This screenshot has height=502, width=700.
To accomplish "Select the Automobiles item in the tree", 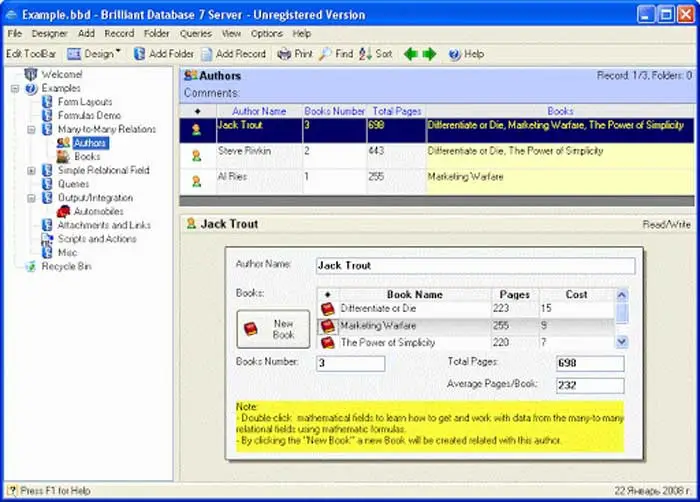I will pos(98,212).
